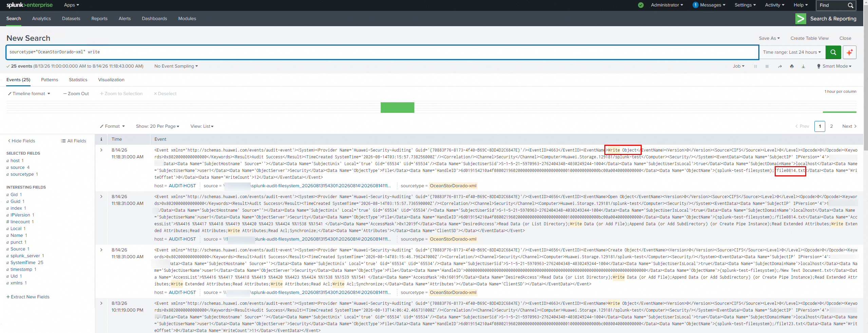Expand the Open Object event row chevron
Image resolution: width=868 pixels, height=333 pixels.
pos(101,196)
